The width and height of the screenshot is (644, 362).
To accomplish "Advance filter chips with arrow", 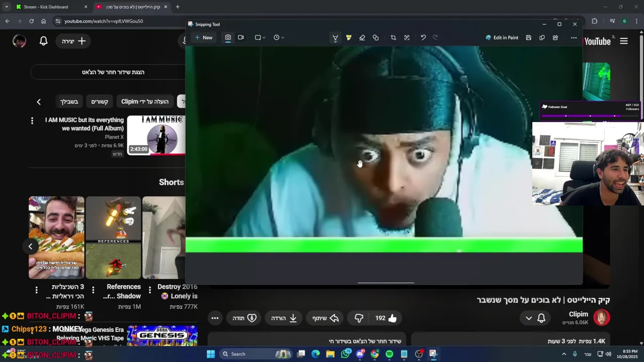I will pyautogui.click(x=39, y=102).
